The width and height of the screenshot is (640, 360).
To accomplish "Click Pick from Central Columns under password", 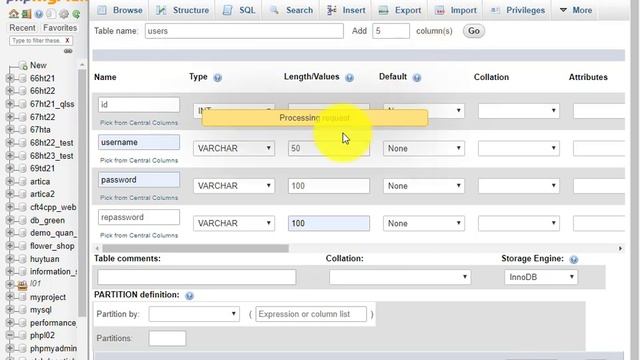I will pyautogui.click(x=139, y=198).
